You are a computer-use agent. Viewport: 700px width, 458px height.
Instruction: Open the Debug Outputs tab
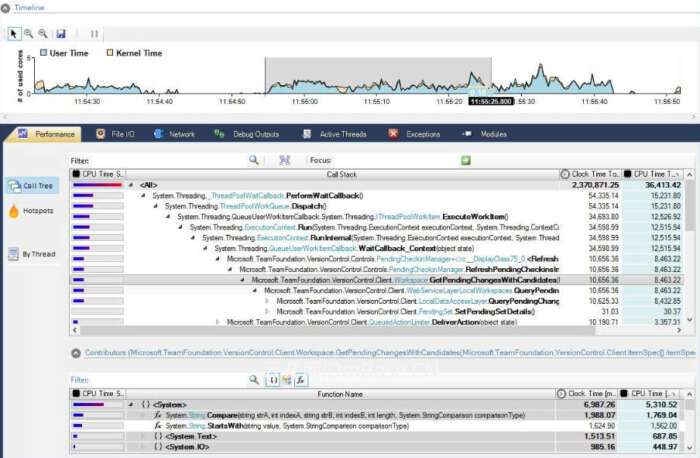(x=246, y=134)
